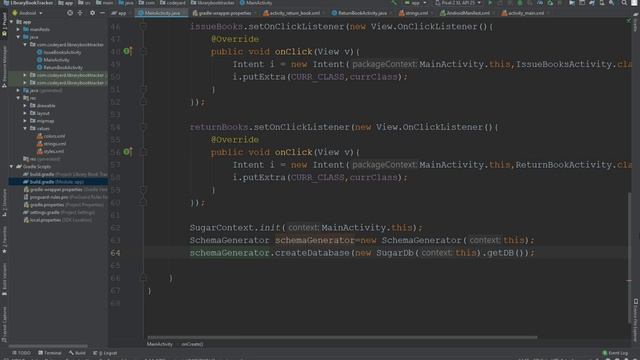Screen dimensions: 640x360
Task: Click the LibraryBookTracker breadcrumb in navigation bar
Action: [29, 3]
